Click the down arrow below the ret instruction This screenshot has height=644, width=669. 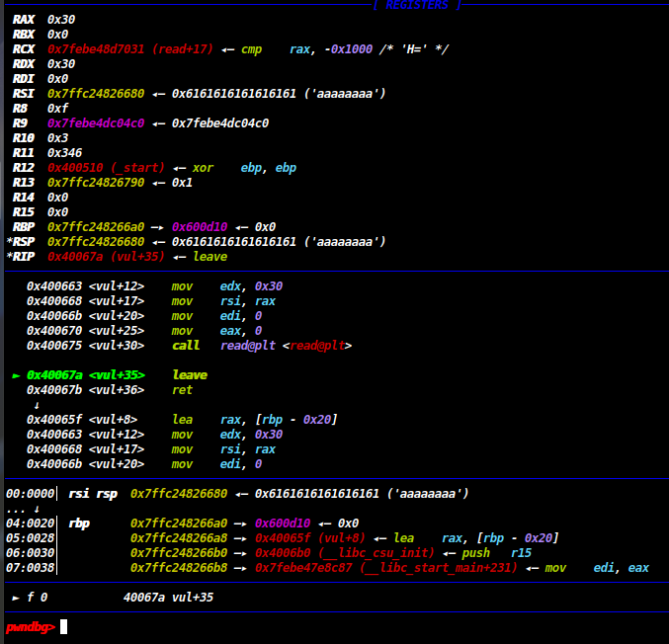point(37,405)
